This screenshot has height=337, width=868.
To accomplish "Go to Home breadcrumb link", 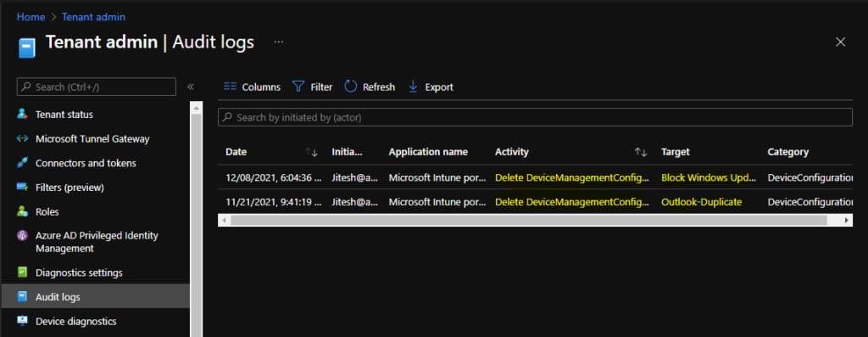I will (x=31, y=17).
